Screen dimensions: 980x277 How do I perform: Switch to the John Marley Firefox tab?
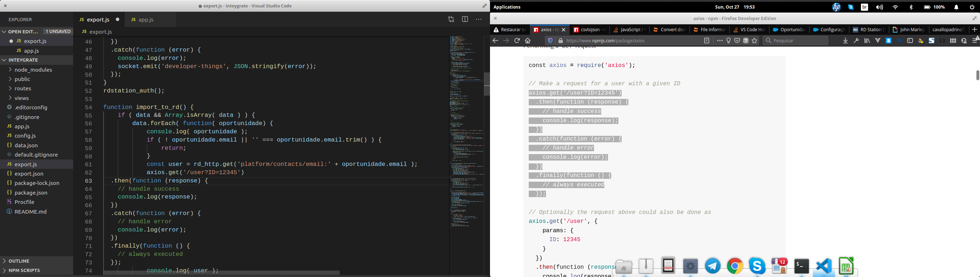tap(909, 30)
